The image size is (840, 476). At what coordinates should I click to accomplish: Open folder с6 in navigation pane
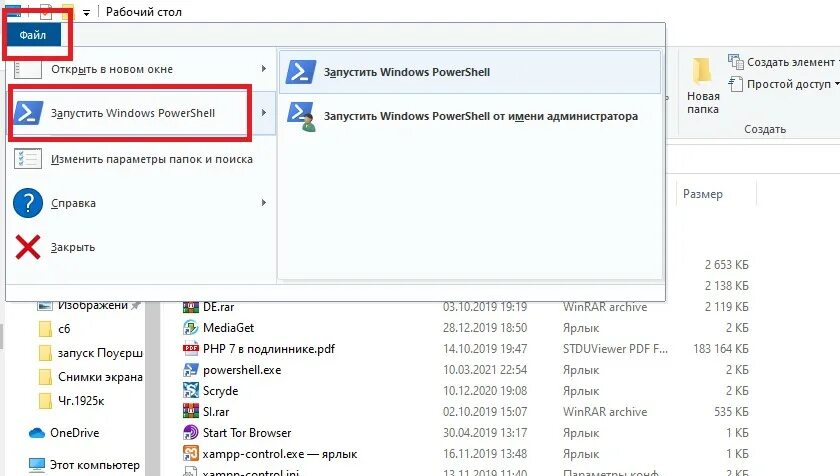(64, 329)
